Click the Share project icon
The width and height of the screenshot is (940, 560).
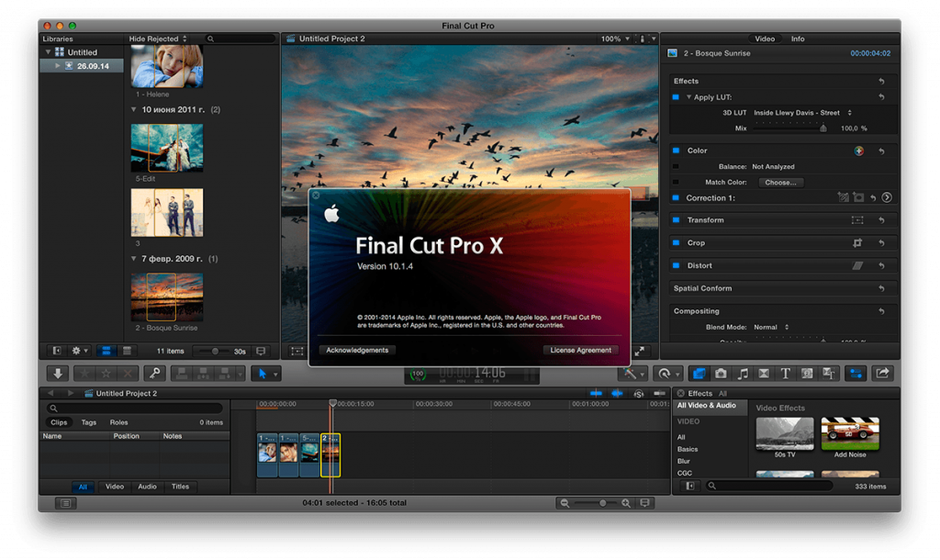[x=882, y=374]
